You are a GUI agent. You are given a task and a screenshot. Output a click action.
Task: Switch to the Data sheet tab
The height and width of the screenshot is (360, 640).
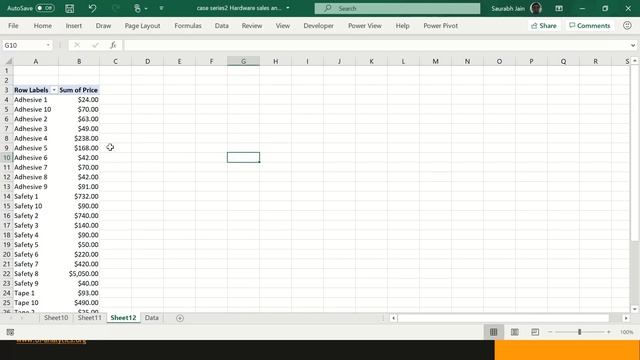pyautogui.click(x=151, y=318)
